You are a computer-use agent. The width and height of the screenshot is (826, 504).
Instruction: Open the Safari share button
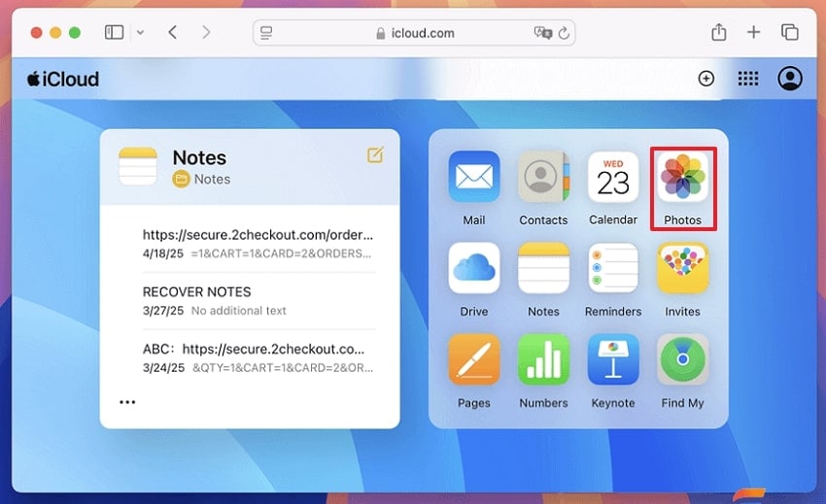tap(718, 32)
